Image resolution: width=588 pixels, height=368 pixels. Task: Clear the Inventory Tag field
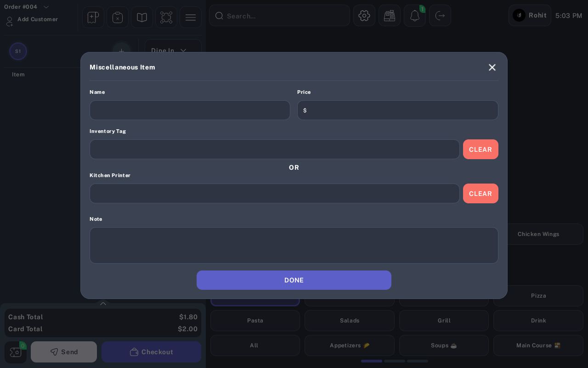481,149
